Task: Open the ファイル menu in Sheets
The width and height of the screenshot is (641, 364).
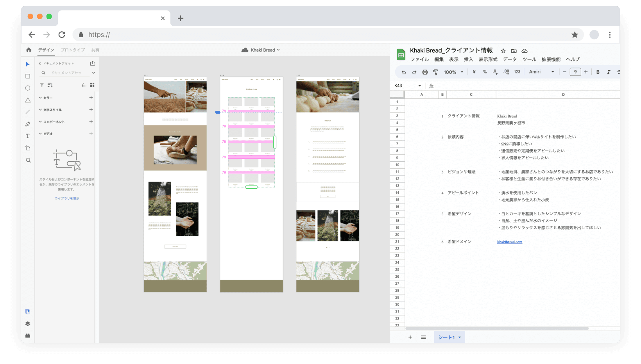Action: 419,60
